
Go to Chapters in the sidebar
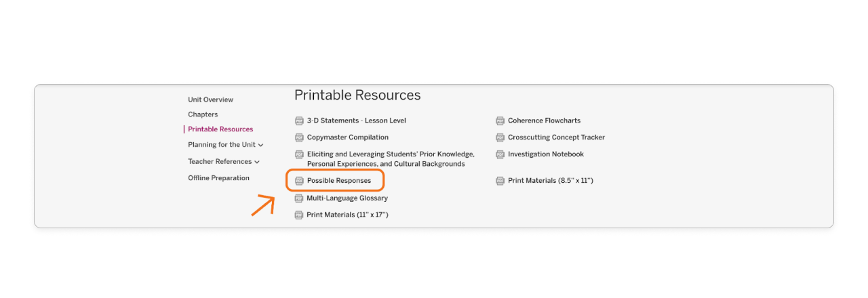click(203, 114)
